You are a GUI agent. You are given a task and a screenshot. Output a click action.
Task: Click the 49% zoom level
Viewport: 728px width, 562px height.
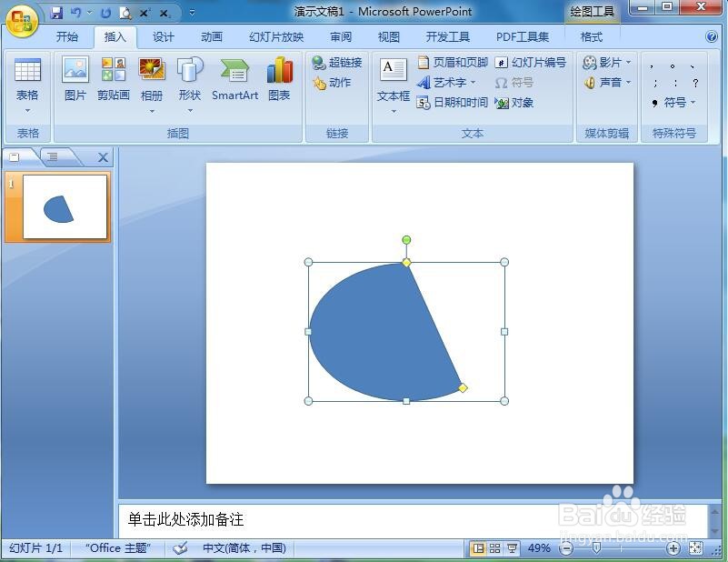pyautogui.click(x=539, y=548)
